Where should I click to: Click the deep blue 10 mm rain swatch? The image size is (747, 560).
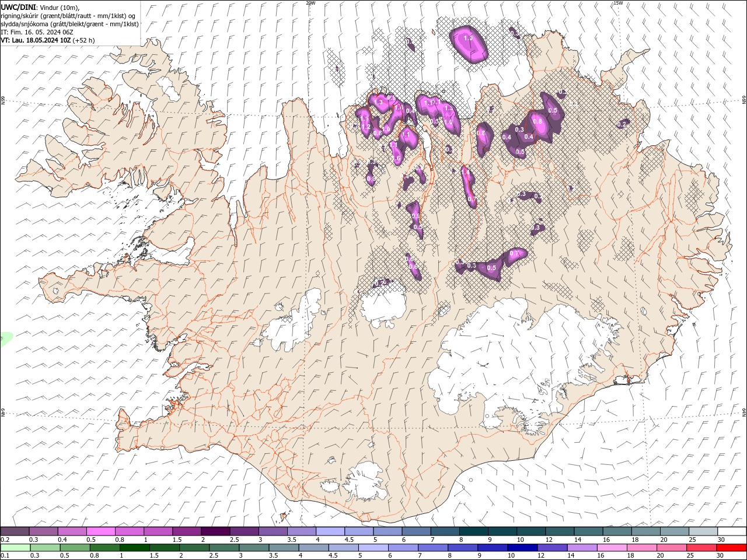point(522,548)
